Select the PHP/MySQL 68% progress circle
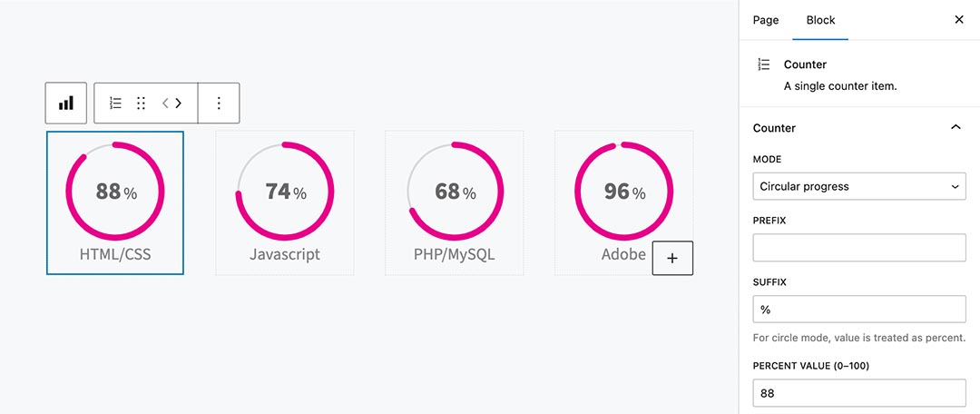 [x=455, y=192]
